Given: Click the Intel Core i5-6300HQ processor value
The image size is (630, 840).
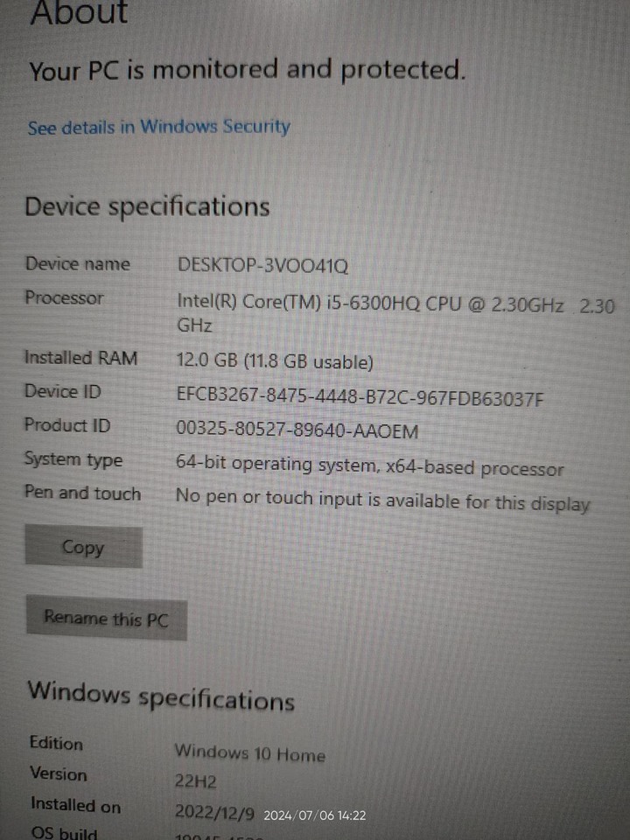Looking at the screenshot, I should pos(395,313).
